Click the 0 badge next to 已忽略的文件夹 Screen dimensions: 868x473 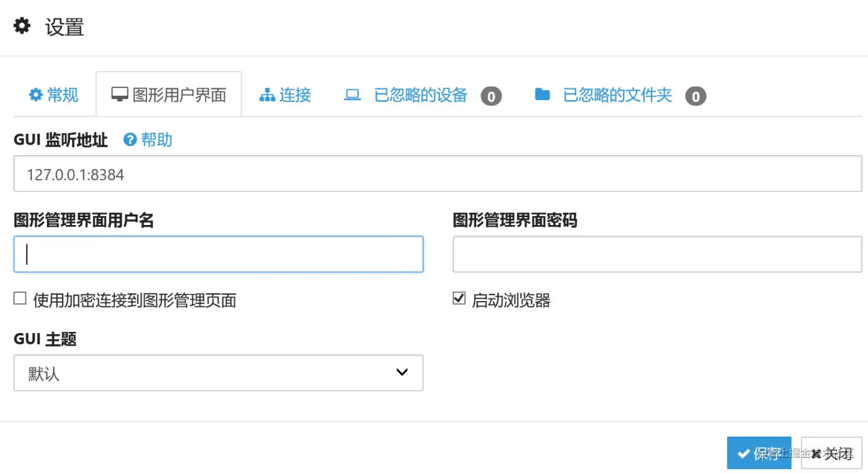pos(695,96)
